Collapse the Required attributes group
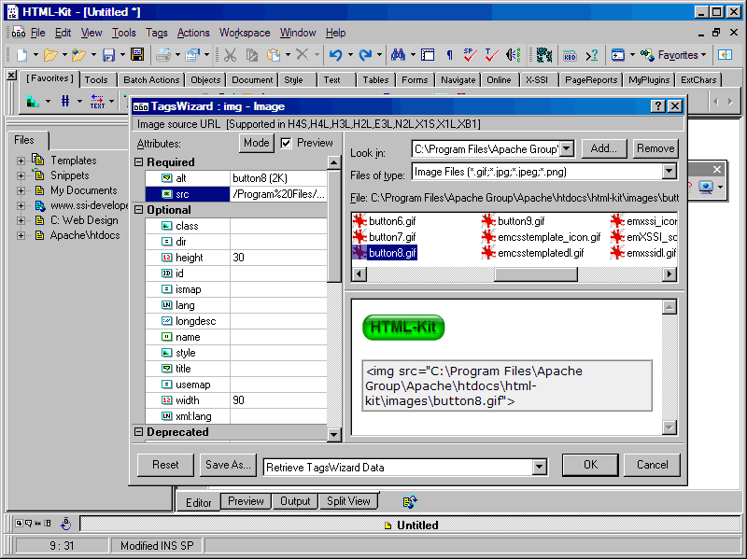This screenshot has width=747, height=560. pyautogui.click(x=138, y=162)
